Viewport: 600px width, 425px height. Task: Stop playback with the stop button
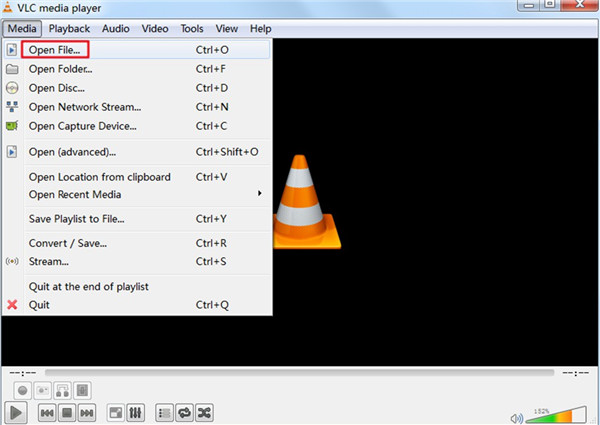[67, 413]
